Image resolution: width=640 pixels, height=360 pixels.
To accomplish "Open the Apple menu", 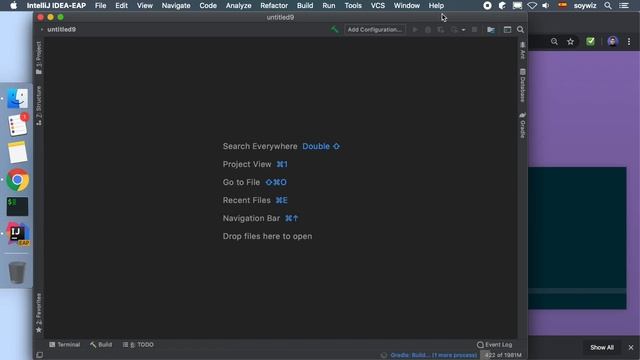I will [13, 6].
